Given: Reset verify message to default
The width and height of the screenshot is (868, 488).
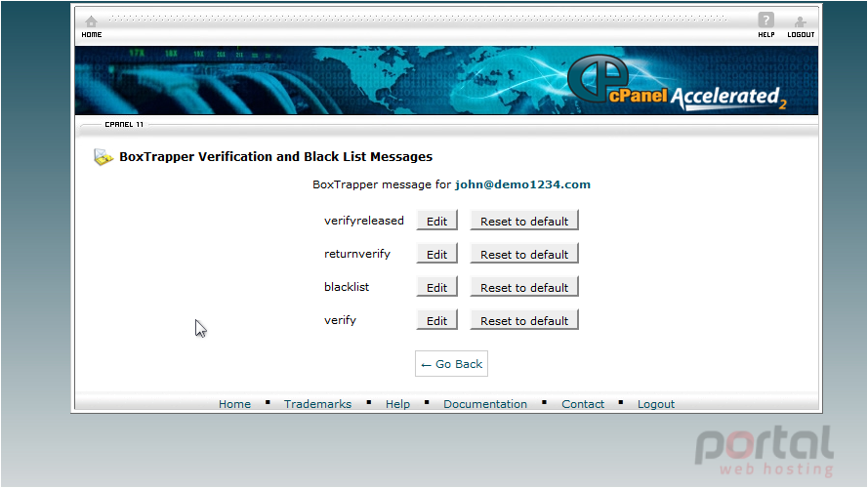Looking at the screenshot, I should pyautogui.click(x=524, y=320).
